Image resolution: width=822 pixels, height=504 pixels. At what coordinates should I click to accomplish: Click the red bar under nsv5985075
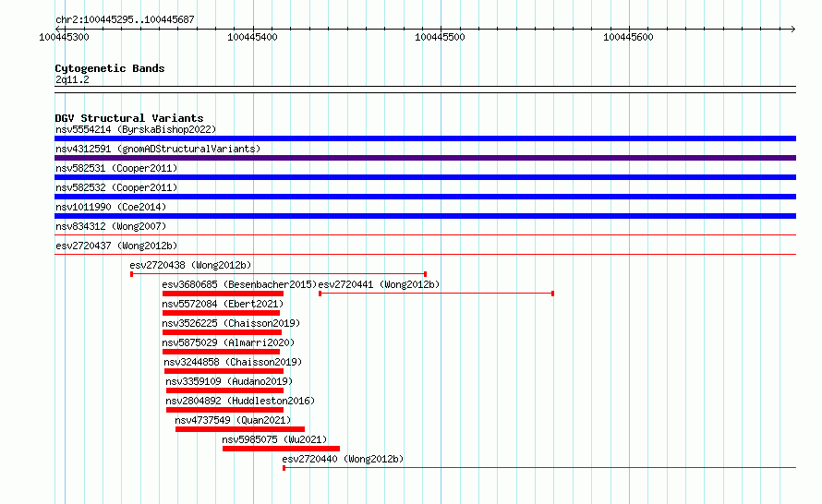(281, 449)
